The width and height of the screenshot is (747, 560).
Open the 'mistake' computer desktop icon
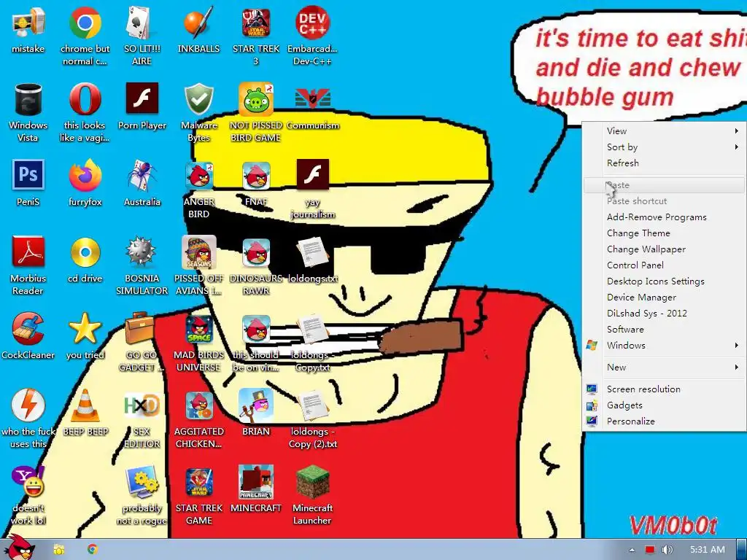tap(28, 30)
